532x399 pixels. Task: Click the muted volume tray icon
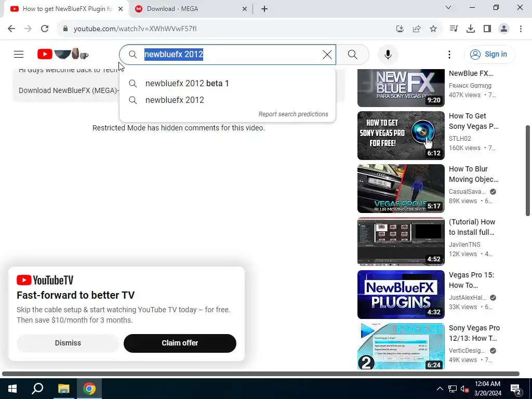(464, 389)
